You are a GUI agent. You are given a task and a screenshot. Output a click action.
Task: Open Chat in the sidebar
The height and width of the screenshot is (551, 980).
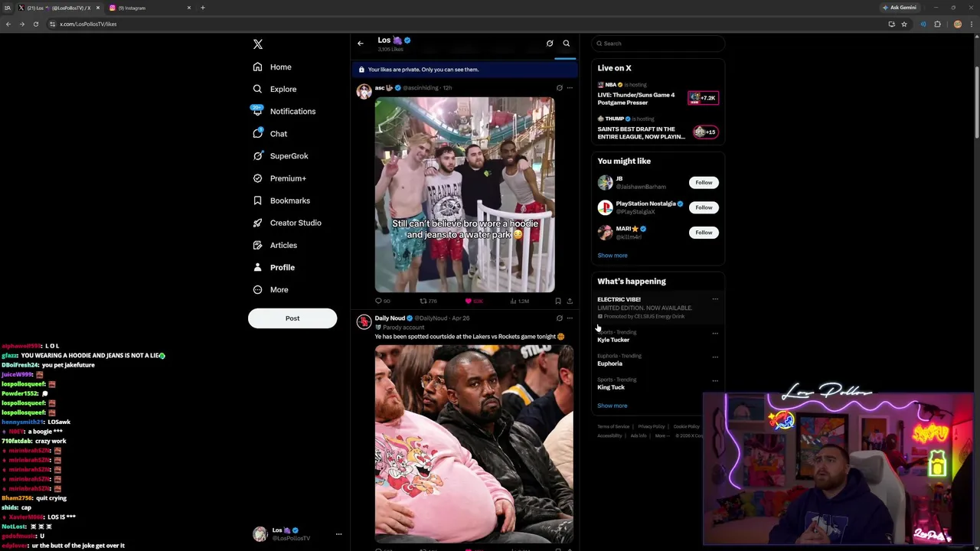pyautogui.click(x=269, y=134)
